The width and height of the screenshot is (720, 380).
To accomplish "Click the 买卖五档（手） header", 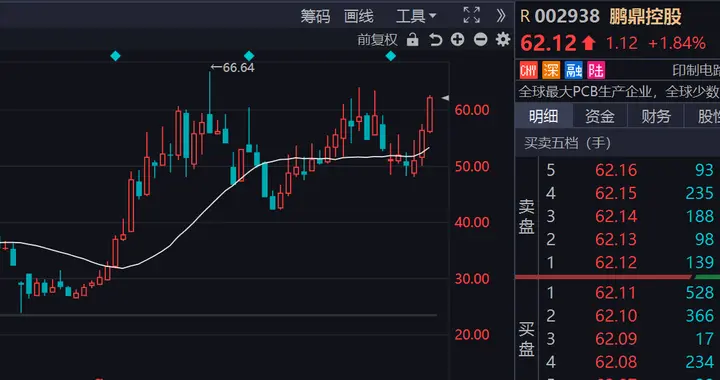I will 568,143.
